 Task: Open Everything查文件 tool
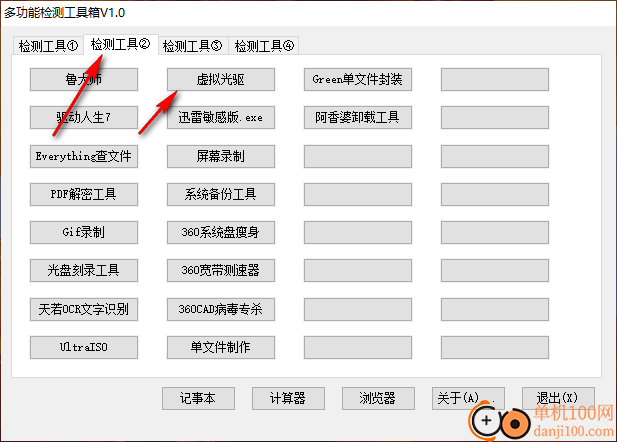coord(84,156)
